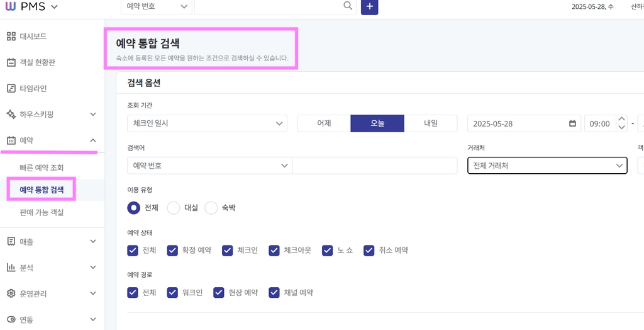The width and height of the screenshot is (644, 330).
Task: Open 객실 현황판 from the sidebar
Action: coord(37,62)
